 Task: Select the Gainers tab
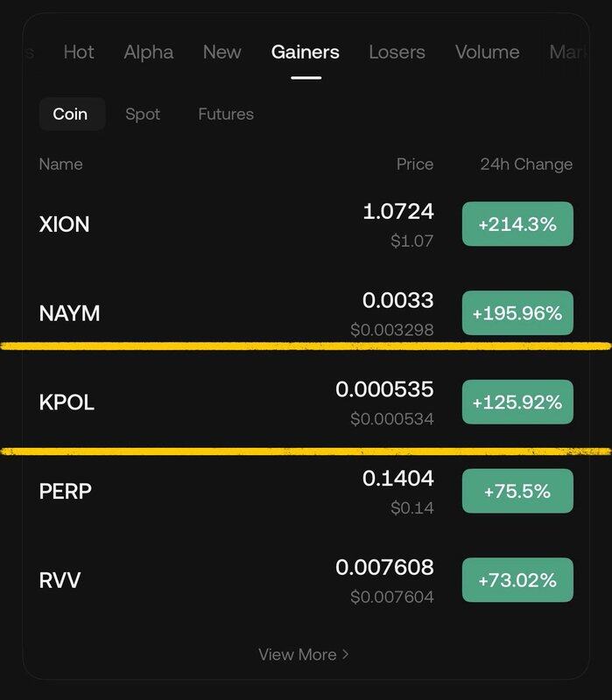tap(305, 52)
